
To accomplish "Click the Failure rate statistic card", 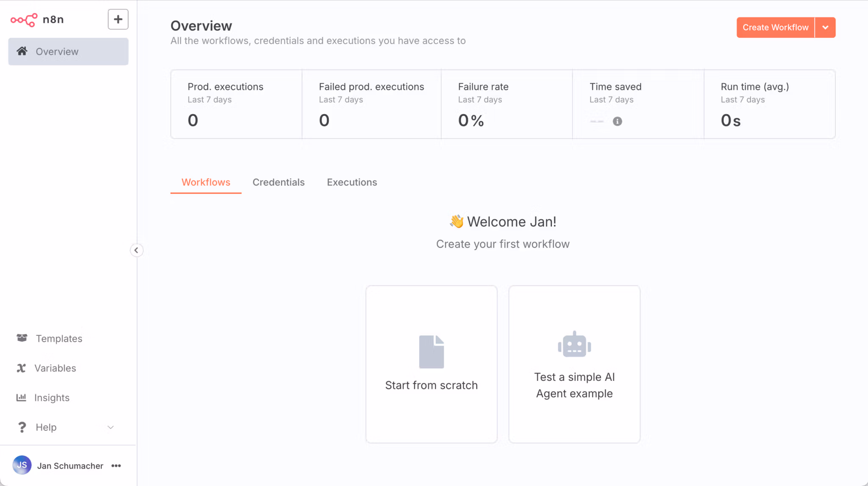I will (506, 104).
